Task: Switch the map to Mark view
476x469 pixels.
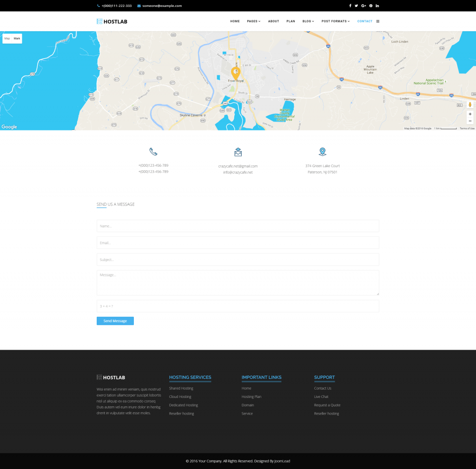Action: pyautogui.click(x=17, y=38)
